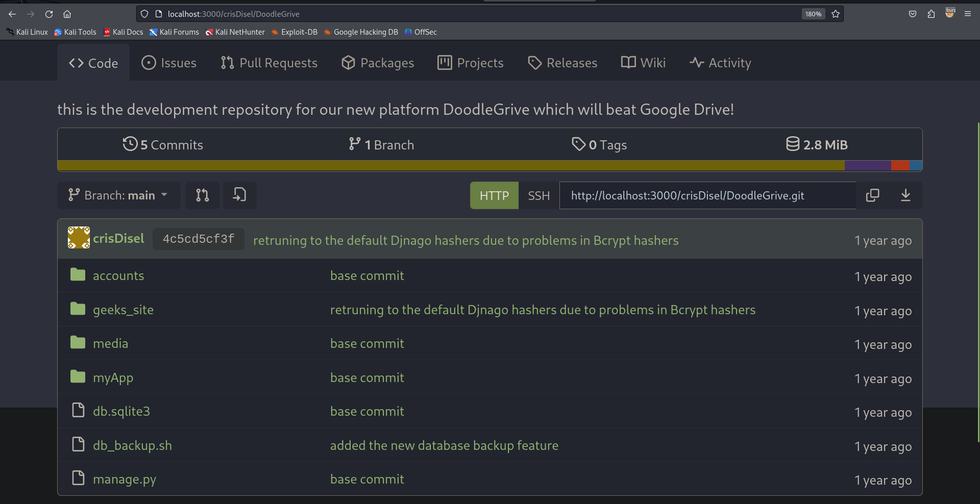
Task: Click the new file icon beside compare
Action: (239, 195)
